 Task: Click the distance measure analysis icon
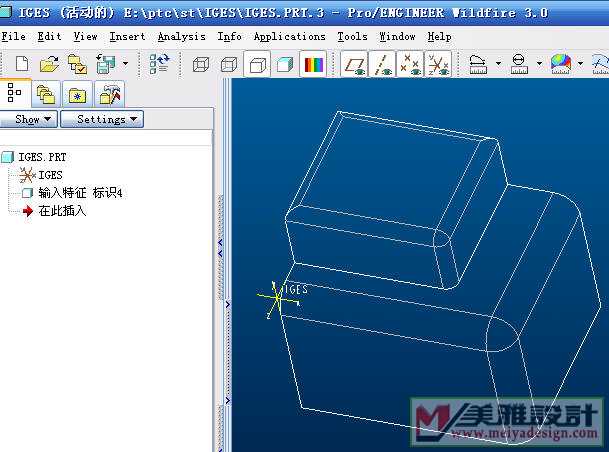click(478, 64)
